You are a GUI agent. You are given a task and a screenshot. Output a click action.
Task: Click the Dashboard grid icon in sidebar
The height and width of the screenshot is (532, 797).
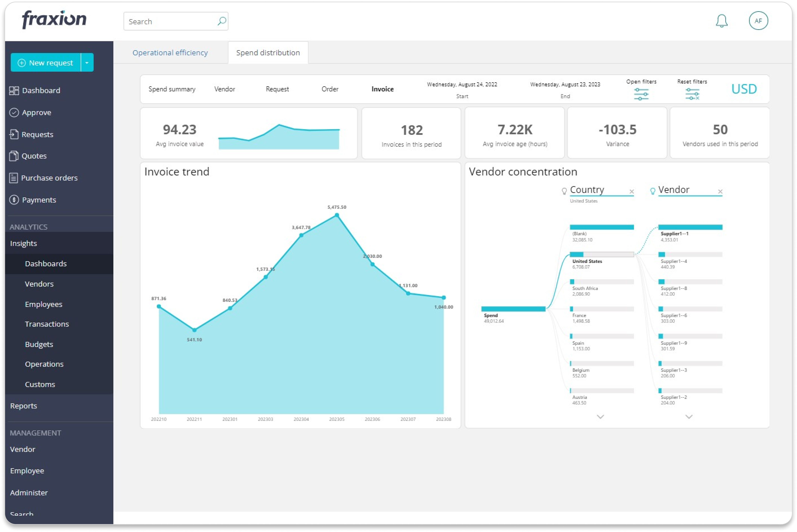[x=14, y=91]
